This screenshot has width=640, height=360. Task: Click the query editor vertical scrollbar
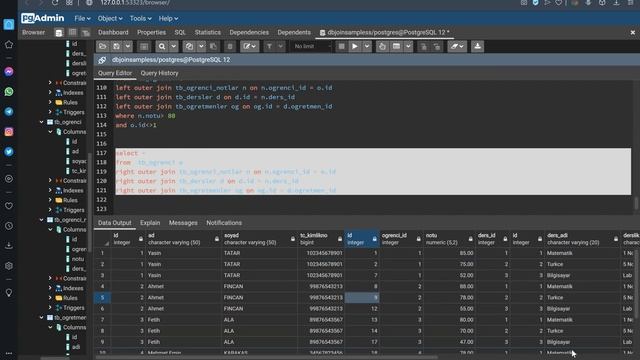636,203
